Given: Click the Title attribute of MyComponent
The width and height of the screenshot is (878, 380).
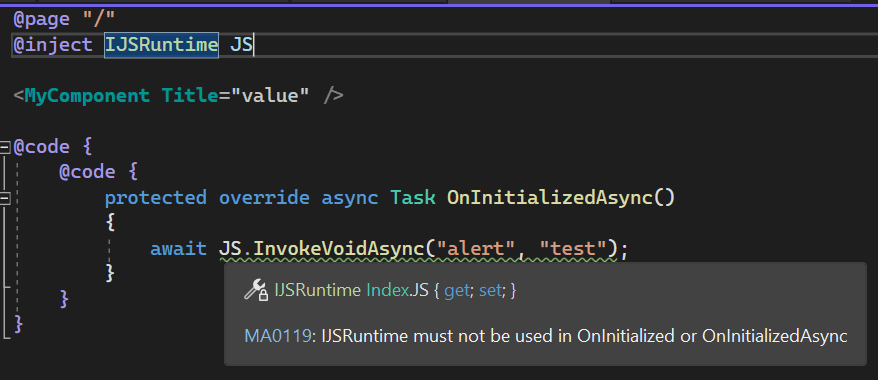Looking at the screenshot, I should tap(190, 95).
